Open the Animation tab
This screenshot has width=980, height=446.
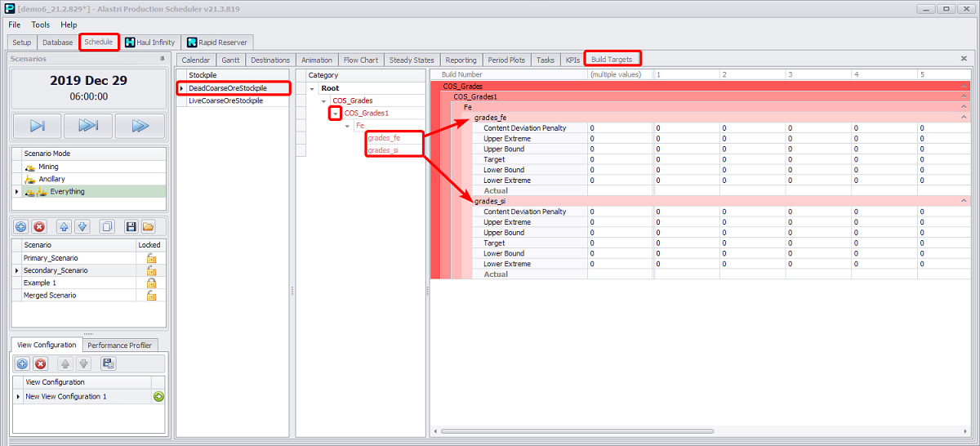pos(317,60)
